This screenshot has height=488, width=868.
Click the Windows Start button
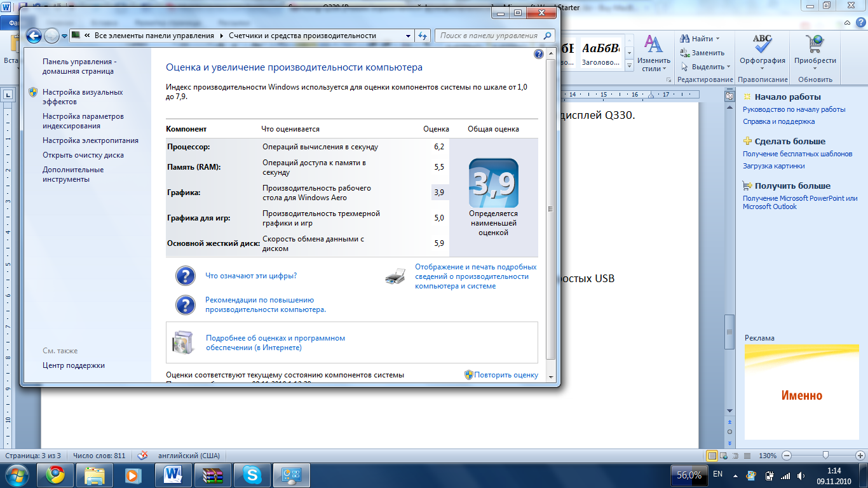[x=17, y=475]
